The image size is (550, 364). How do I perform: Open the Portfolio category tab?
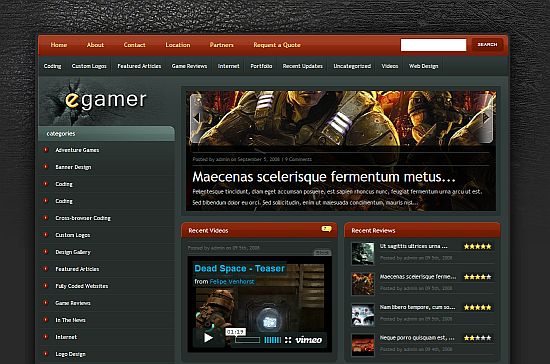tap(261, 66)
